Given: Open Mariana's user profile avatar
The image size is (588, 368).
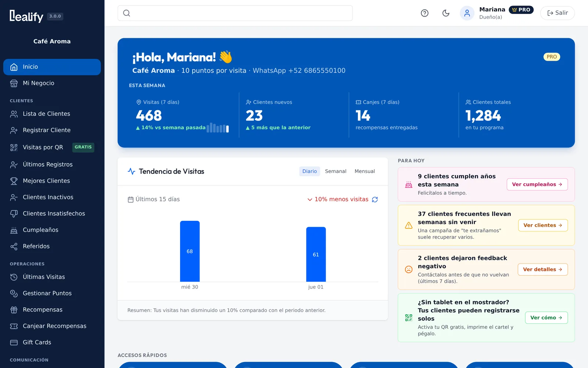Looking at the screenshot, I should pos(467,13).
